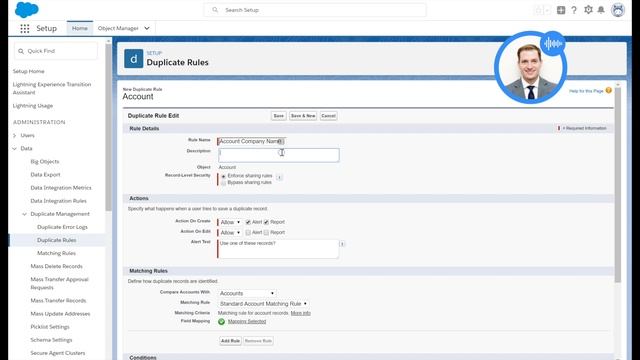
Task: Open the help question mark icon
Action: [574, 10]
